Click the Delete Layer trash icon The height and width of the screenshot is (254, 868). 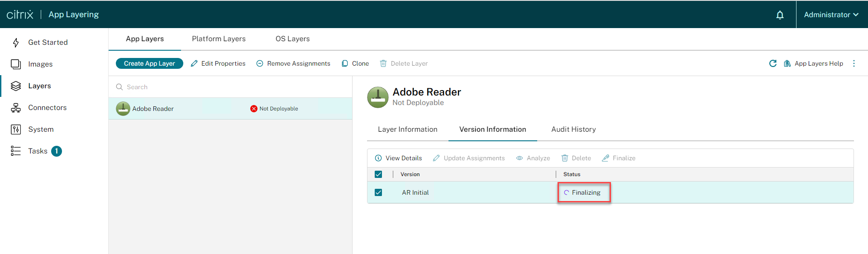coord(383,63)
